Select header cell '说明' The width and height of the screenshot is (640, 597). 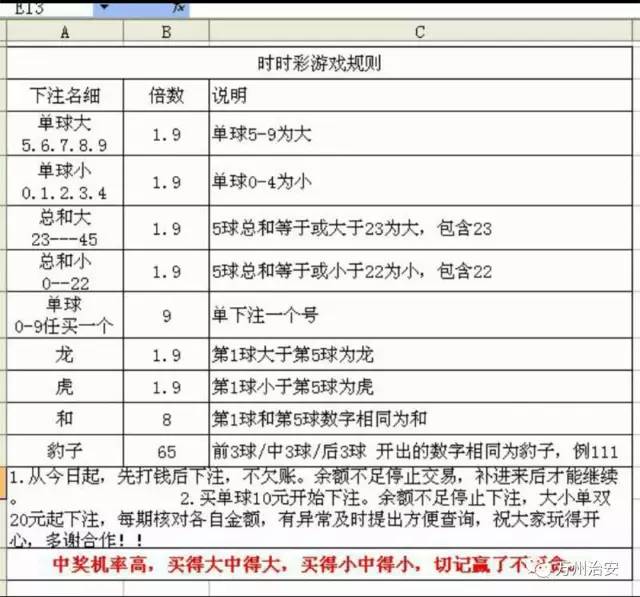tap(420, 95)
